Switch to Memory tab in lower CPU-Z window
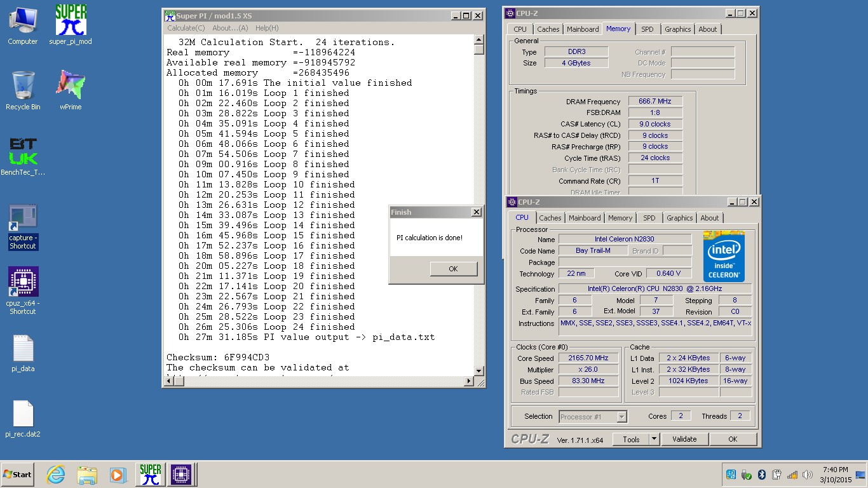868x488 pixels. tap(620, 218)
